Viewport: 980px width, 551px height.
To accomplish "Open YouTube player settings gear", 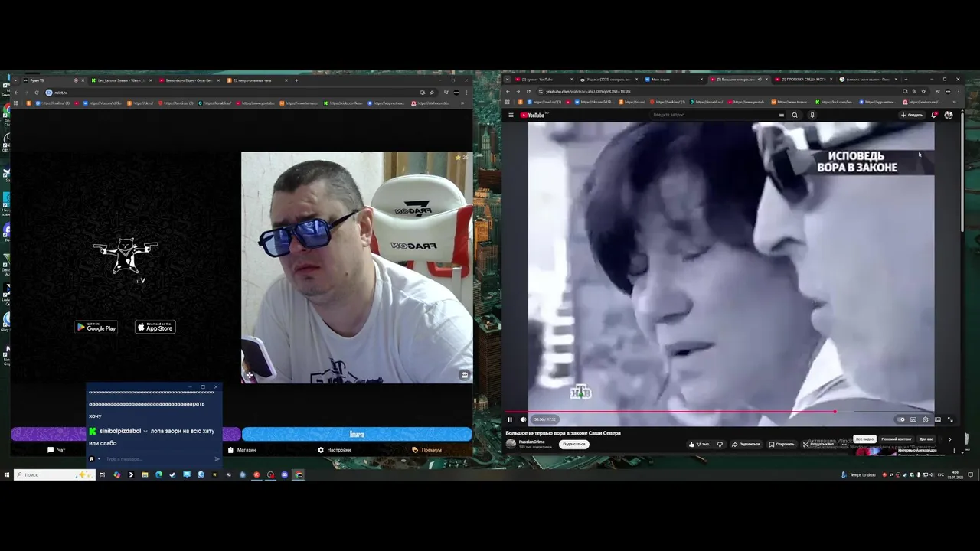I will pos(925,419).
